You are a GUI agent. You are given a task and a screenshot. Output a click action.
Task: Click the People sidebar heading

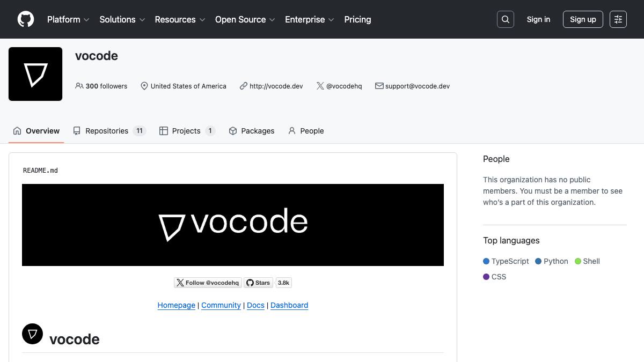coord(496,159)
